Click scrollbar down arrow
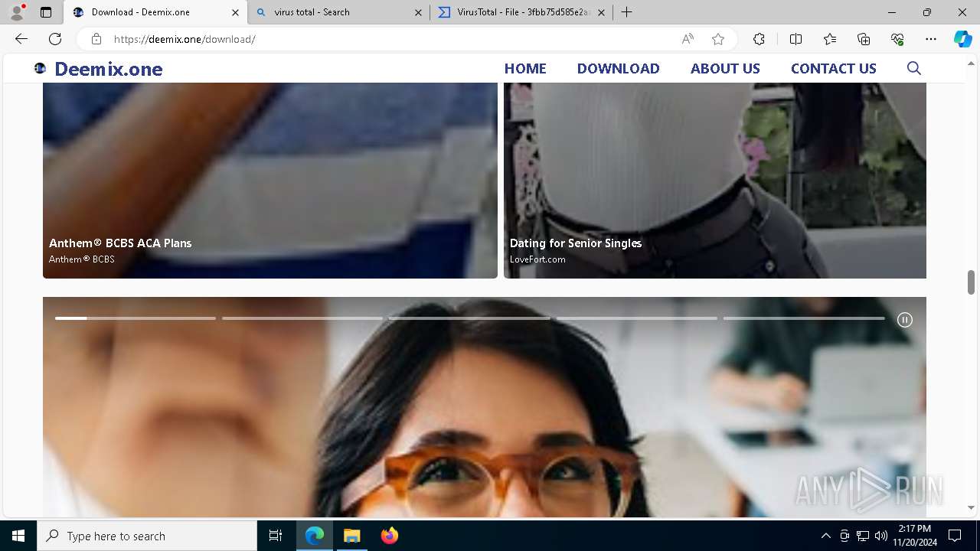The width and height of the screenshot is (980, 551). point(971,507)
